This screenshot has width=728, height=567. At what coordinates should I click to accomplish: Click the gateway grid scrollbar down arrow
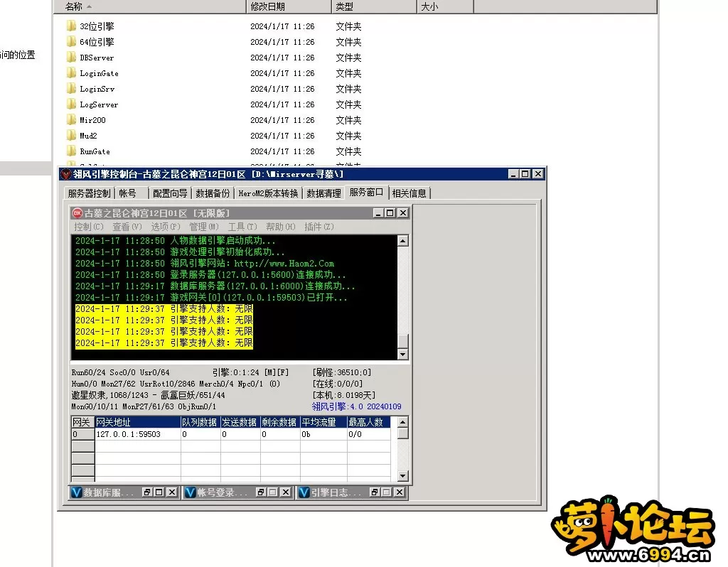pos(402,475)
